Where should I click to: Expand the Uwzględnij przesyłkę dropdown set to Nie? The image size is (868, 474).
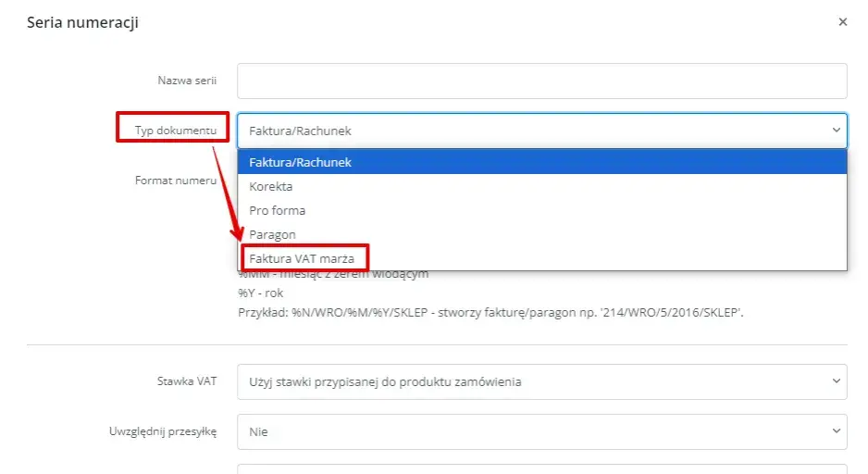click(x=542, y=431)
